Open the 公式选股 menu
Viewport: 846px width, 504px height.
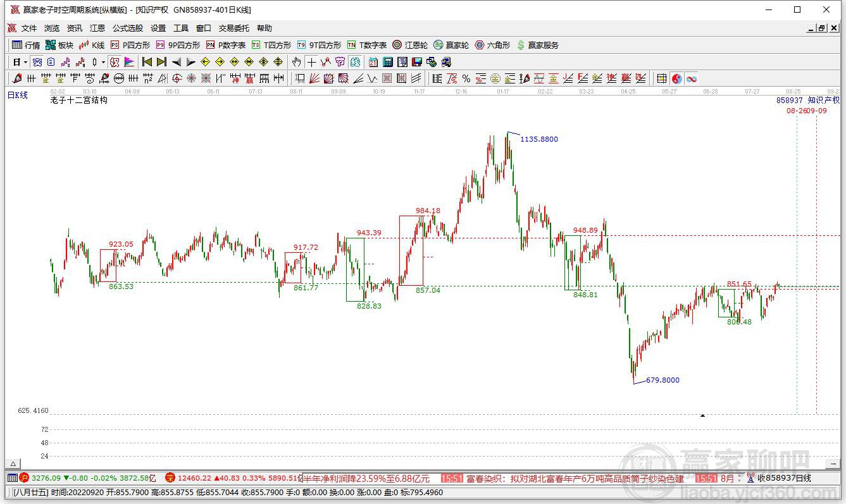pos(128,28)
